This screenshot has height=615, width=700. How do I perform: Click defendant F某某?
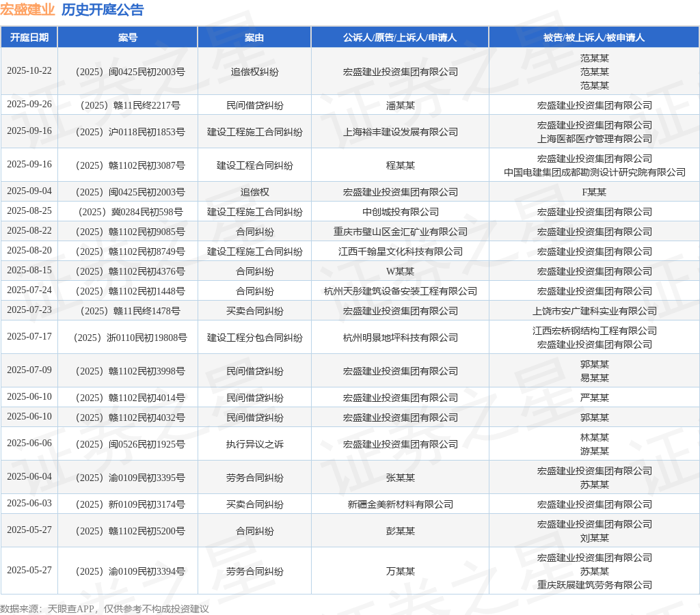point(594,192)
